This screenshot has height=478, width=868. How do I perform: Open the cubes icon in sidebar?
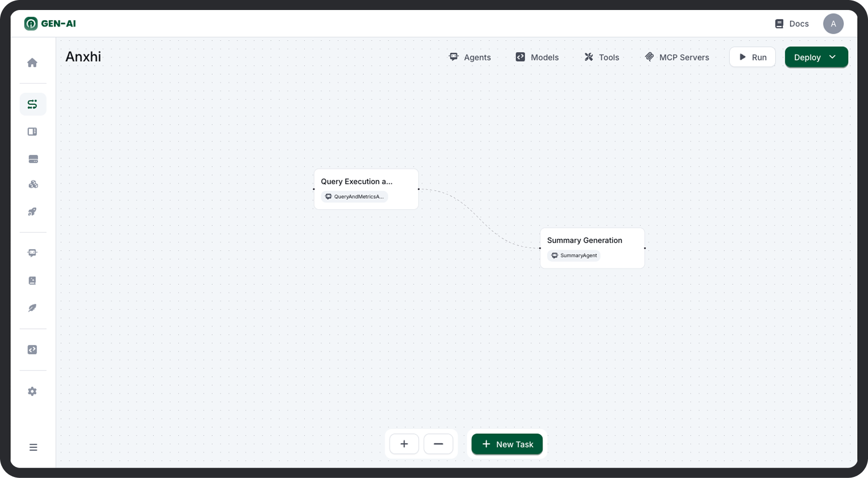click(32, 185)
